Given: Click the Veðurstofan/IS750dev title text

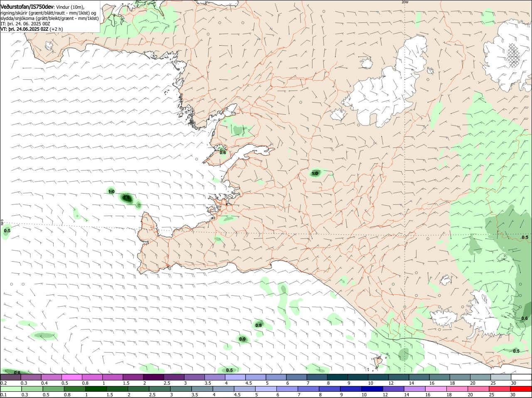Looking at the screenshot, I should (x=27, y=7).
